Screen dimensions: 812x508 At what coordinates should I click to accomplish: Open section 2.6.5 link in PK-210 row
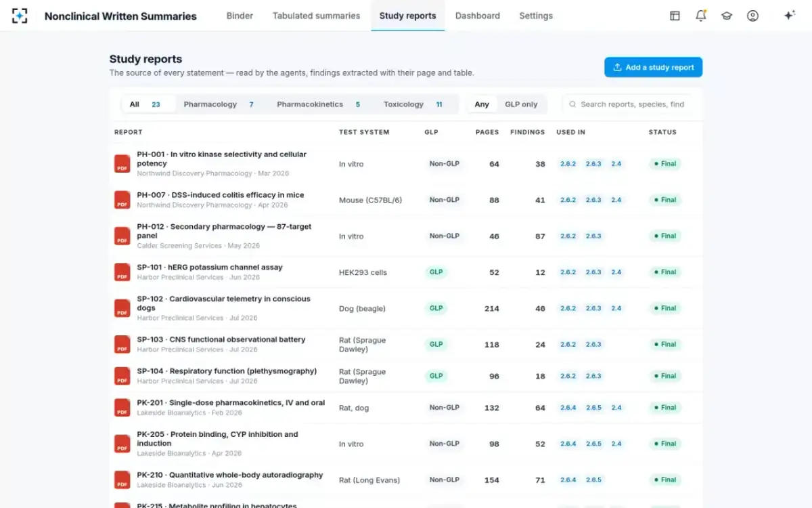pyautogui.click(x=593, y=480)
